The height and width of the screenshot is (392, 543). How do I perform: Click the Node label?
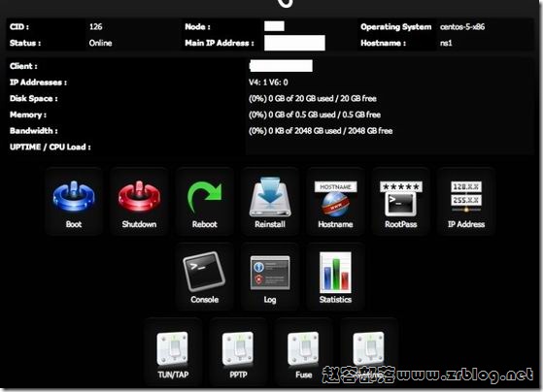pos(197,26)
